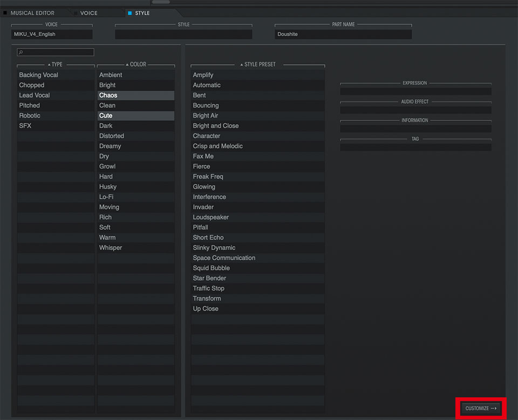This screenshot has width=518, height=420.
Task: Choose the Growl color
Action: [136, 167]
